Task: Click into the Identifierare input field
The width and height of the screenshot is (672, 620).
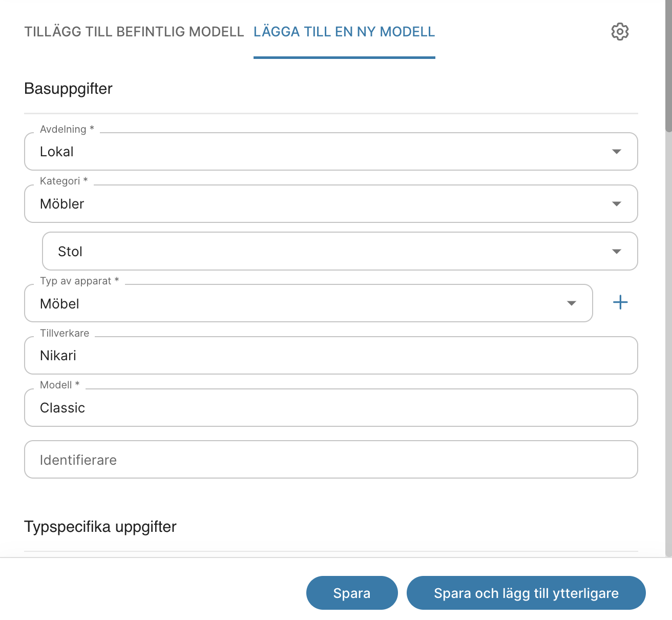Action: [331, 460]
